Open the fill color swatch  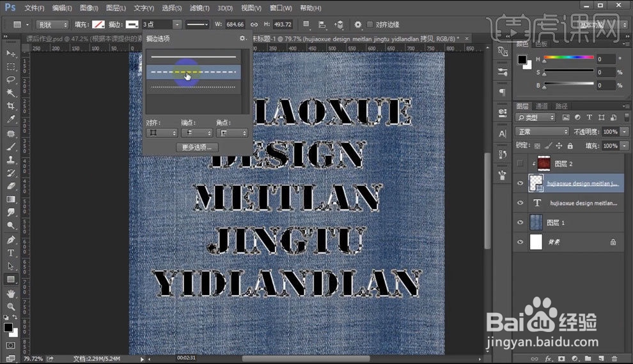tap(98, 25)
